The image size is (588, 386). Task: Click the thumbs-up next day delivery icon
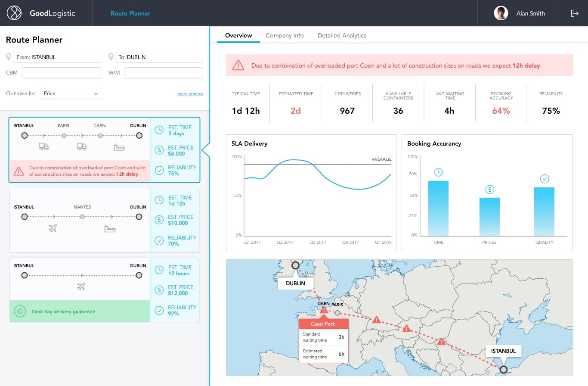(20, 311)
